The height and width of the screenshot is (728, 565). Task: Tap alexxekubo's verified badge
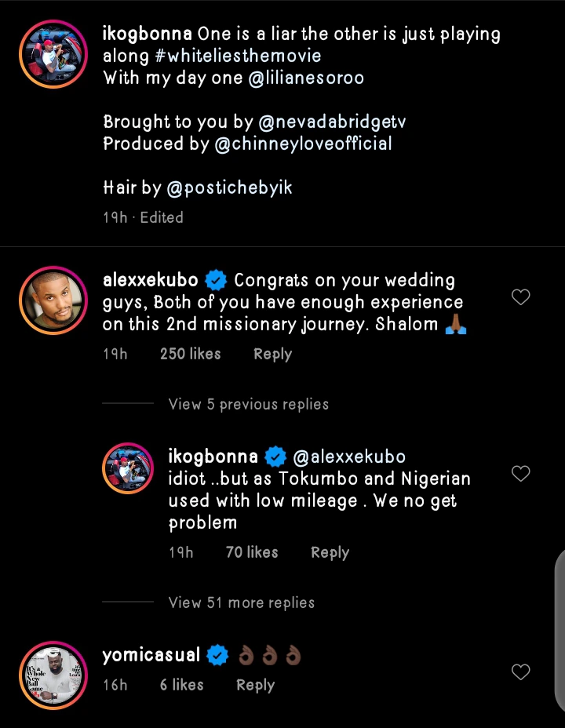[217, 280]
